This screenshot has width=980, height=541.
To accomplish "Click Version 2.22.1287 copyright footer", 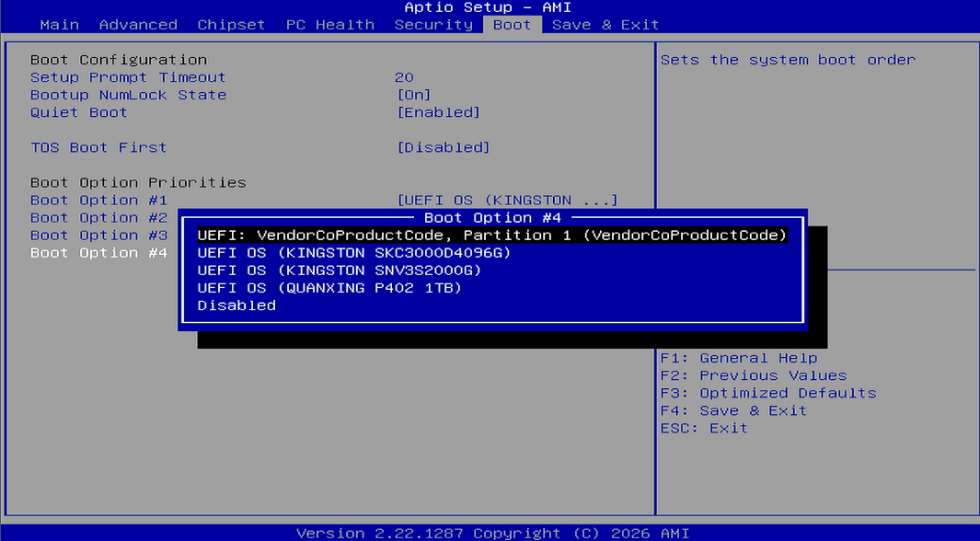I will 492,533.
